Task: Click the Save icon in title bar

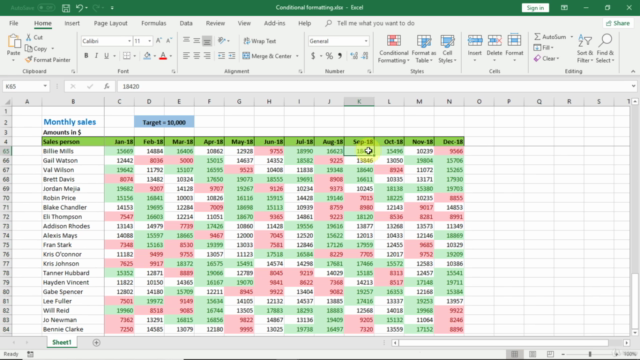Action: click(x=66, y=8)
